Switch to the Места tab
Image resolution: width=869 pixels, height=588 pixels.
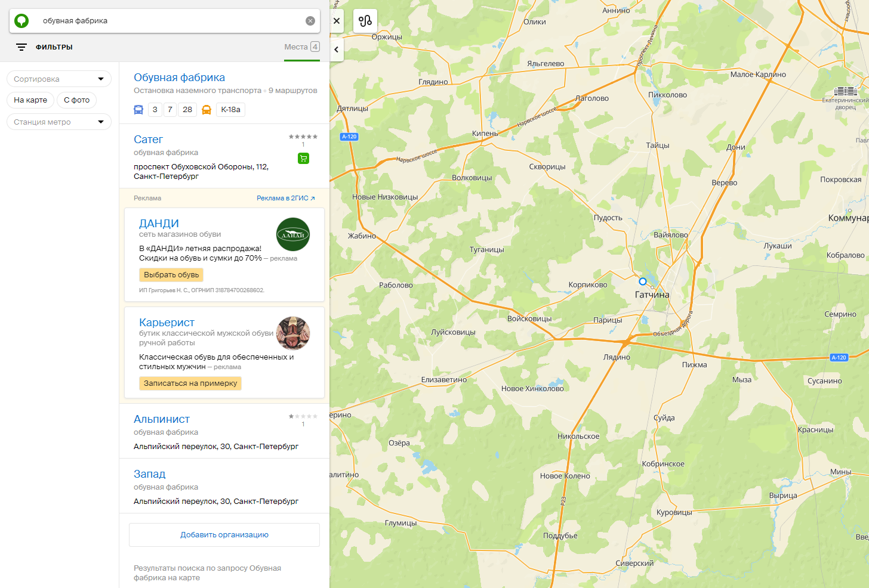pos(302,47)
